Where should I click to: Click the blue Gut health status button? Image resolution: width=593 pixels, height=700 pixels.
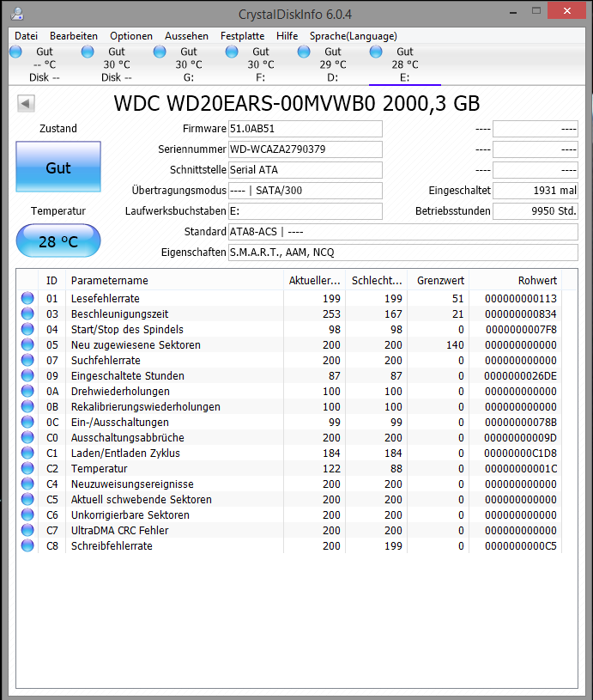(58, 167)
